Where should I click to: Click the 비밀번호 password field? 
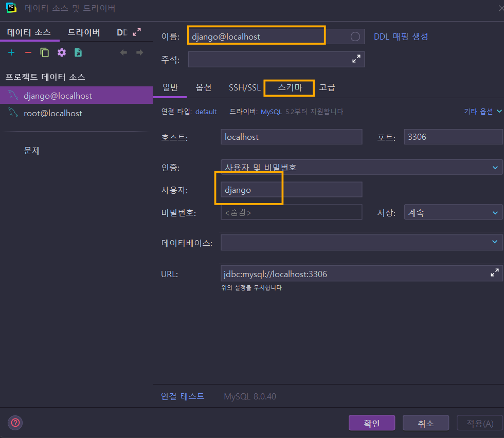[x=291, y=212]
